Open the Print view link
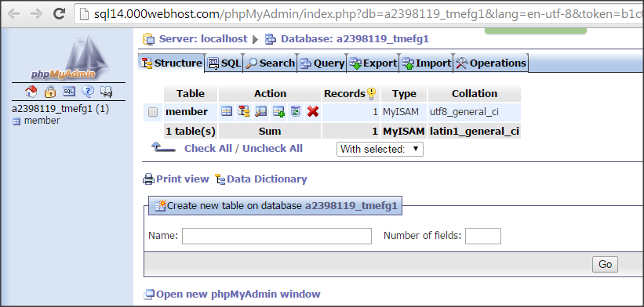644x307 pixels. coord(182,179)
